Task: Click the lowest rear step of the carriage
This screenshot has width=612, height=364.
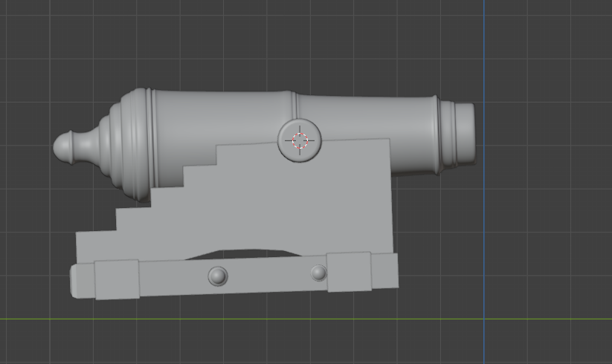Action: (x=95, y=241)
